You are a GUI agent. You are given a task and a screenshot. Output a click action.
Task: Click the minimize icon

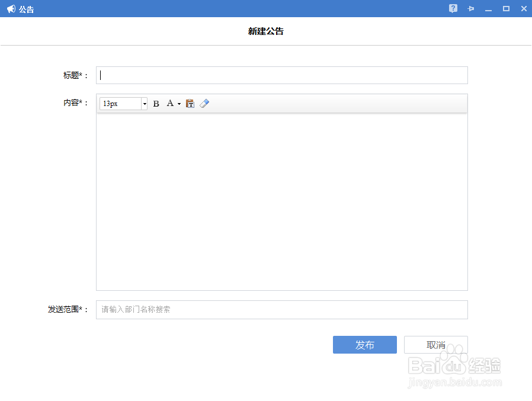click(x=488, y=8)
